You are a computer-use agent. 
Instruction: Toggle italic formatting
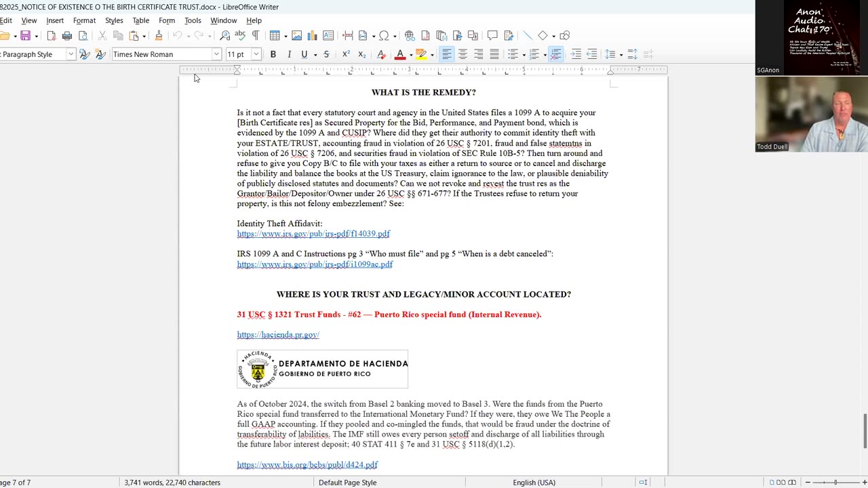(289, 54)
